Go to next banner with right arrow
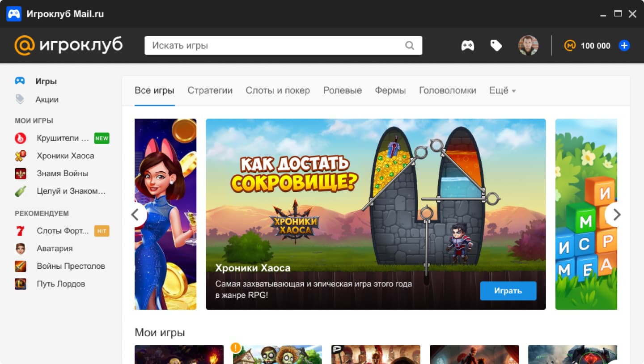 point(617,215)
